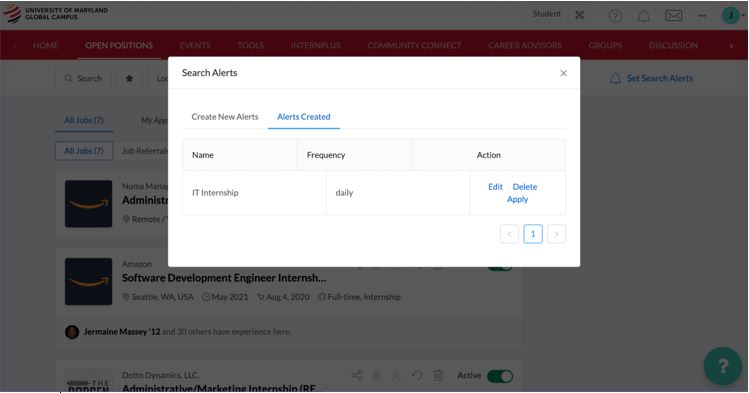The width and height of the screenshot is (749, 393).
Task: Click the Student role label
Action: (x=546, y=14)
